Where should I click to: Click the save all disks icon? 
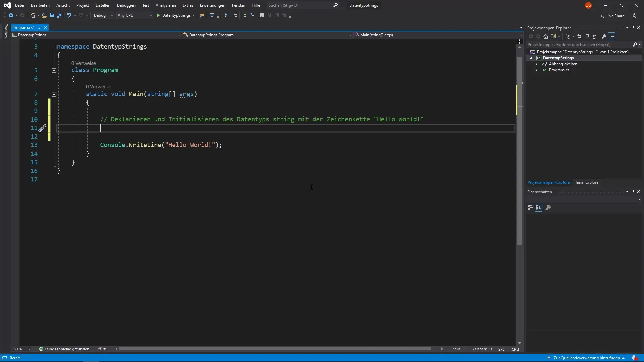(59, 15)
